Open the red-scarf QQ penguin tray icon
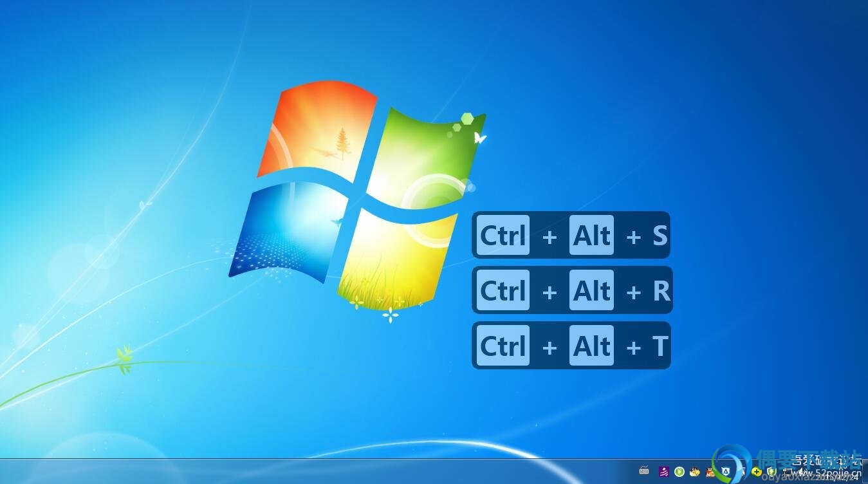This screenshot has width=868, height=484. (x=710, y=472)
